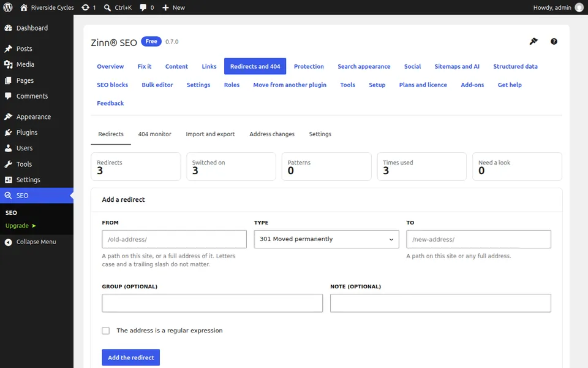This screenshot has width=588, height=368.
Task: Open the Sitemaps and AI section
Action: coord(457,66)
